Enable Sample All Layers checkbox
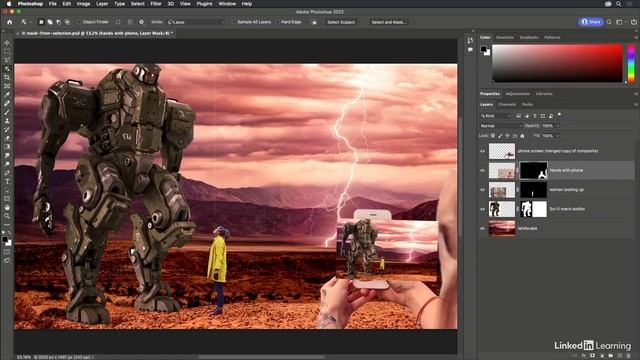 click(234, 22)
